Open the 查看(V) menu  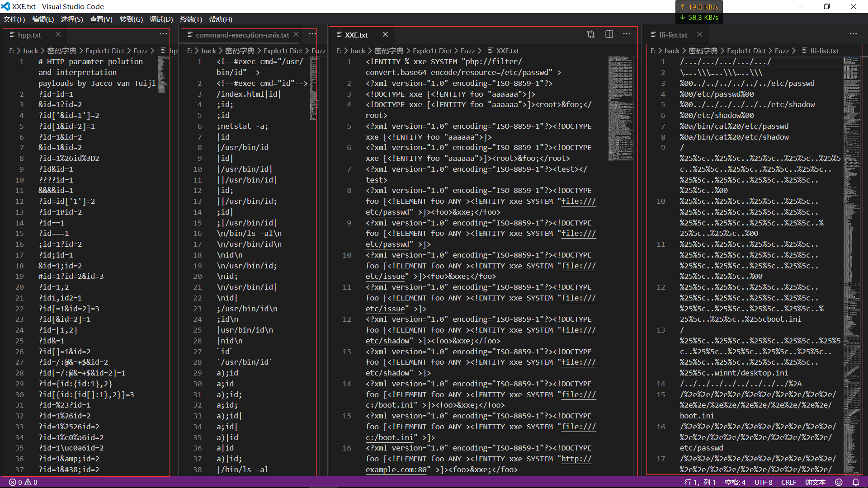[101, 19]
